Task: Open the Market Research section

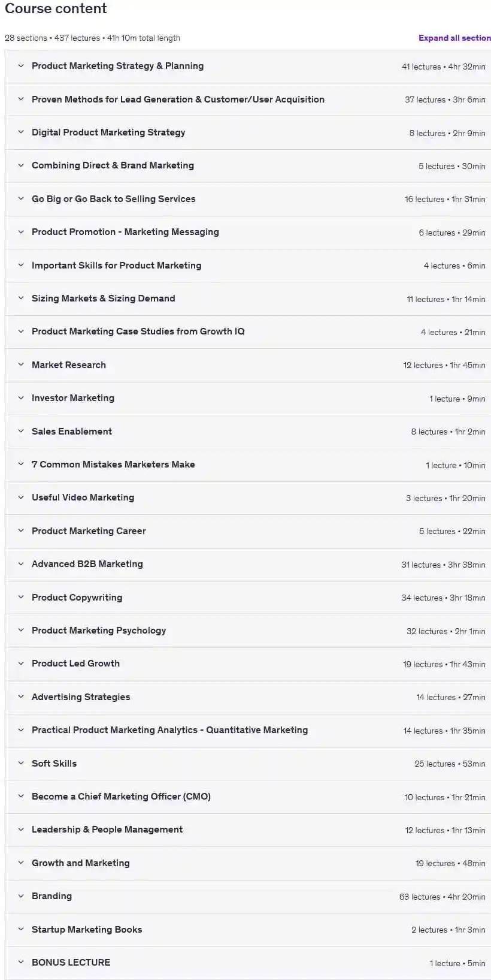Action: (248, 365)
